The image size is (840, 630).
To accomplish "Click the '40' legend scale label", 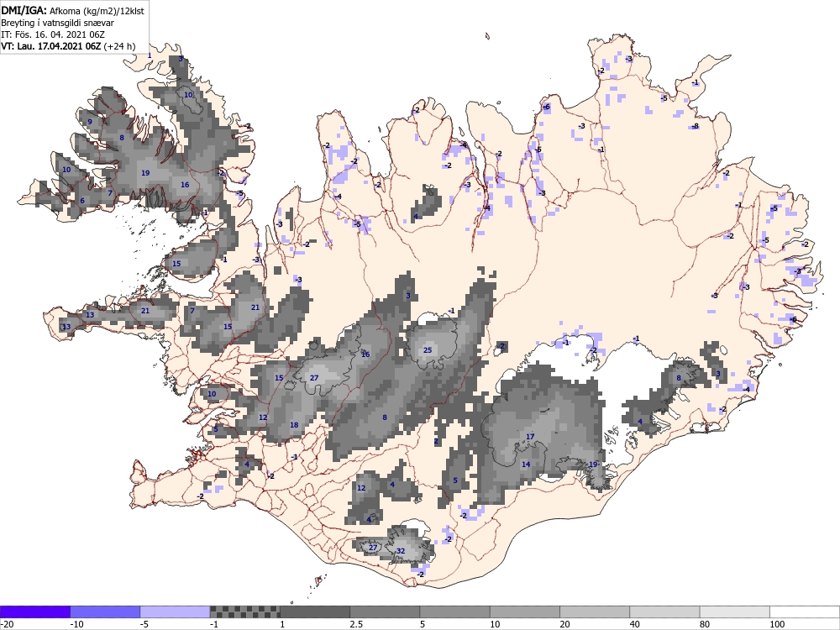I will tap(635, 624).
